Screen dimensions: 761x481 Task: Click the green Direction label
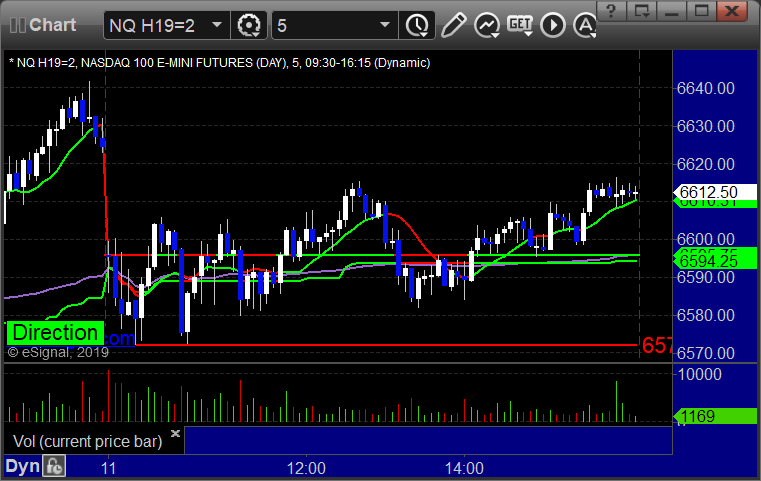pos(55,333)
